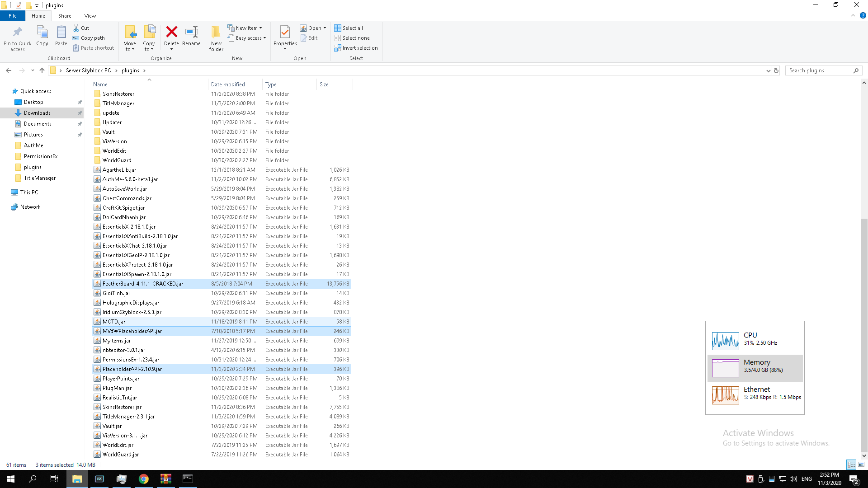Viewport: 868px width, 488px height.
Task: Open the View ribbon tab
Action: tap(90, 16)
